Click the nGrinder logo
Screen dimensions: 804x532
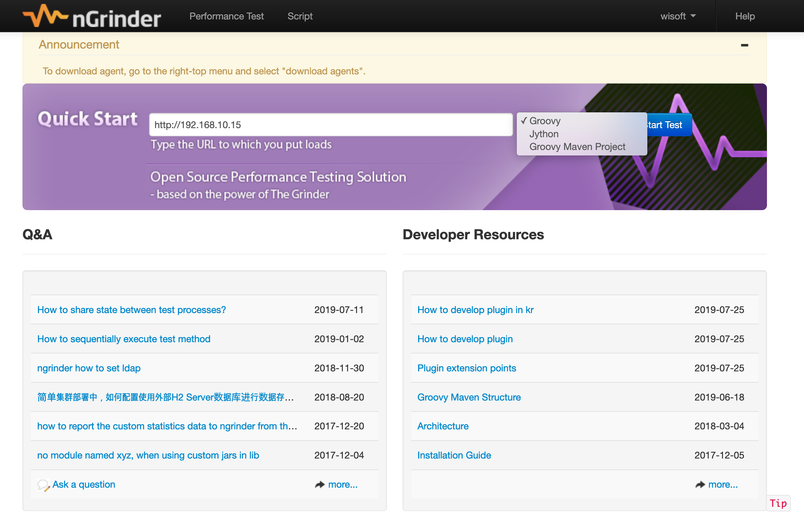[92, 16]
